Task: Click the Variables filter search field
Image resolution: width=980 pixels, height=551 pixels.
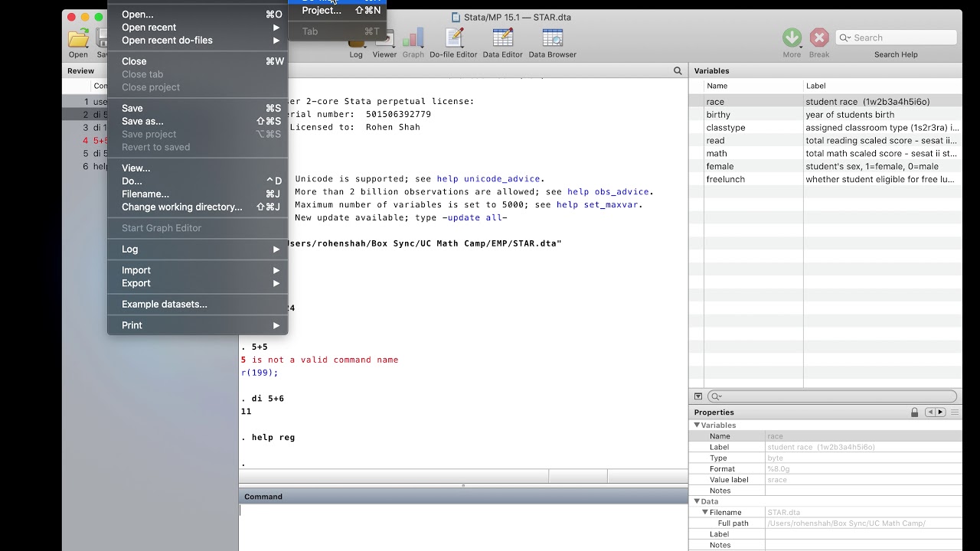Action: [x=832, y=396]
